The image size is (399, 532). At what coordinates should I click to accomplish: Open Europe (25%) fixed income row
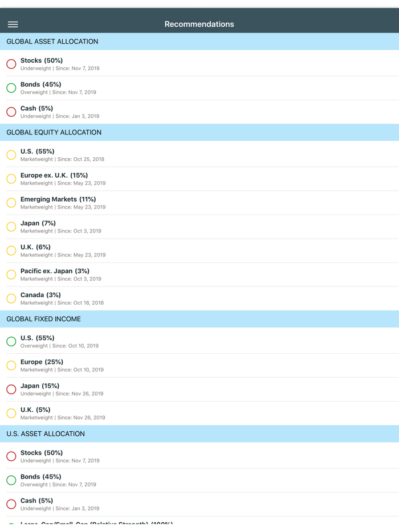point(199,366)
